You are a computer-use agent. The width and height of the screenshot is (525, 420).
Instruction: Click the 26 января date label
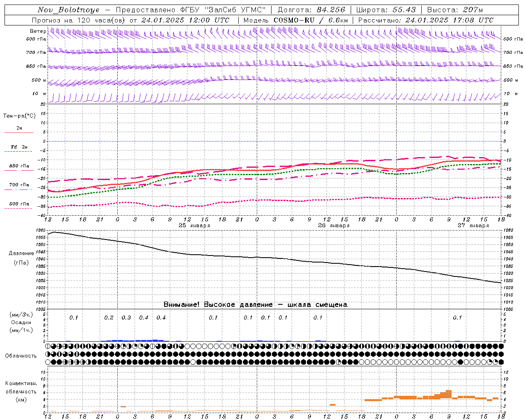(333, 226)
